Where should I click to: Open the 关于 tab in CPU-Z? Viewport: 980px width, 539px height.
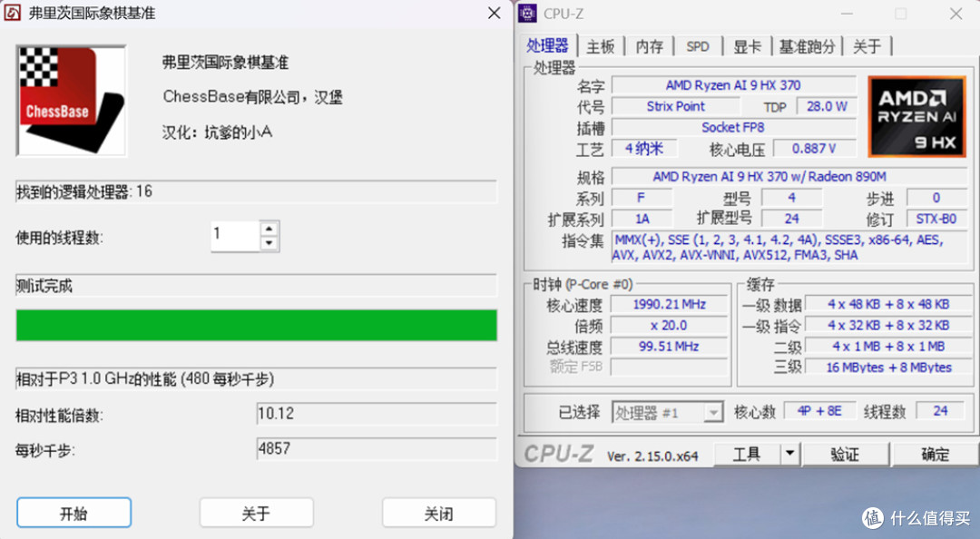coord(867,46)
